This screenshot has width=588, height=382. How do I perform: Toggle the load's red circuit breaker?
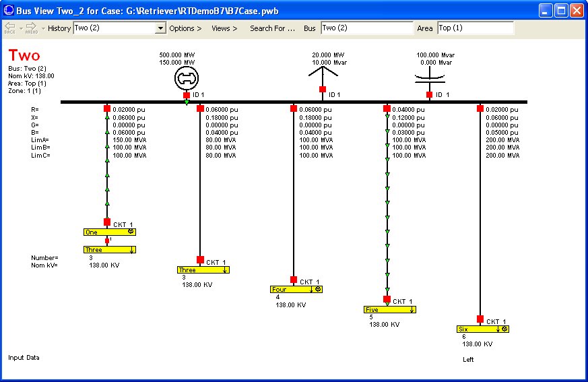pyautogui.click(x=323, y=89)
